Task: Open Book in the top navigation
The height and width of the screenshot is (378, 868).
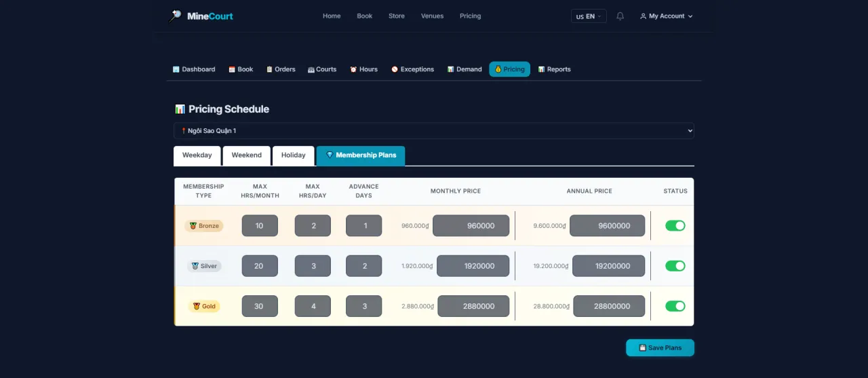Action: tap(365, 16)
